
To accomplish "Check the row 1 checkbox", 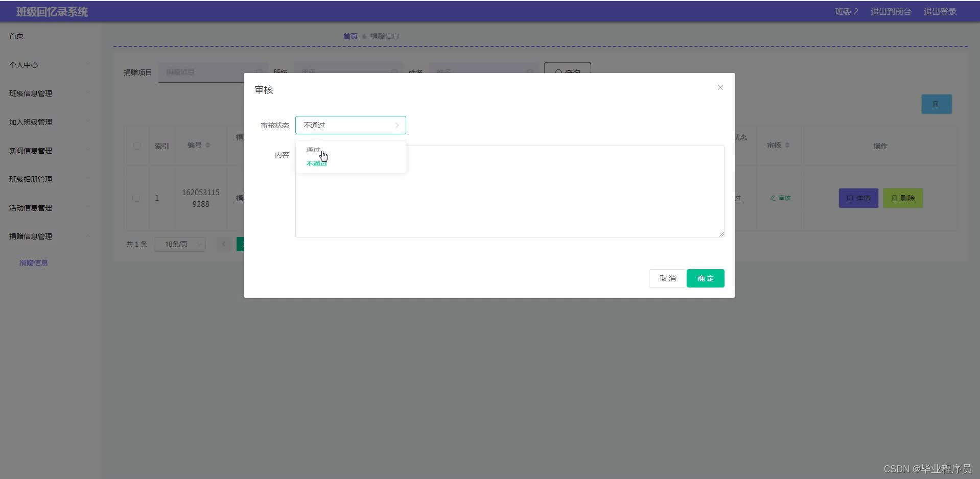I will click(x=136, y=198).
